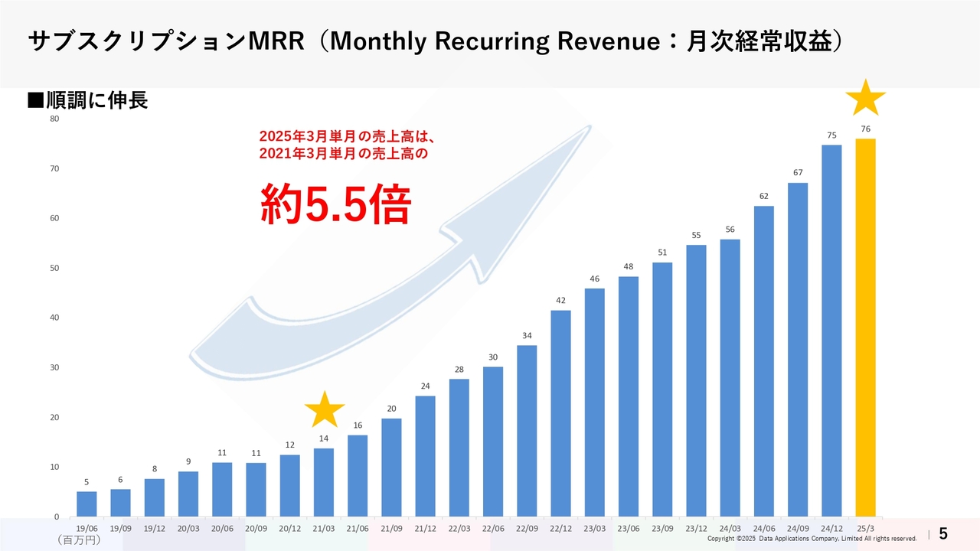This screenshot has height=551, width=980.
Task: Click the data label 42
Action: coord(561,300)
